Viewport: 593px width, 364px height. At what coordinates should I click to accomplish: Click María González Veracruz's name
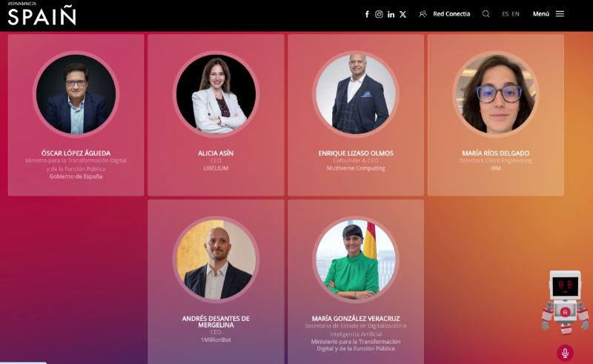(356, 318)
